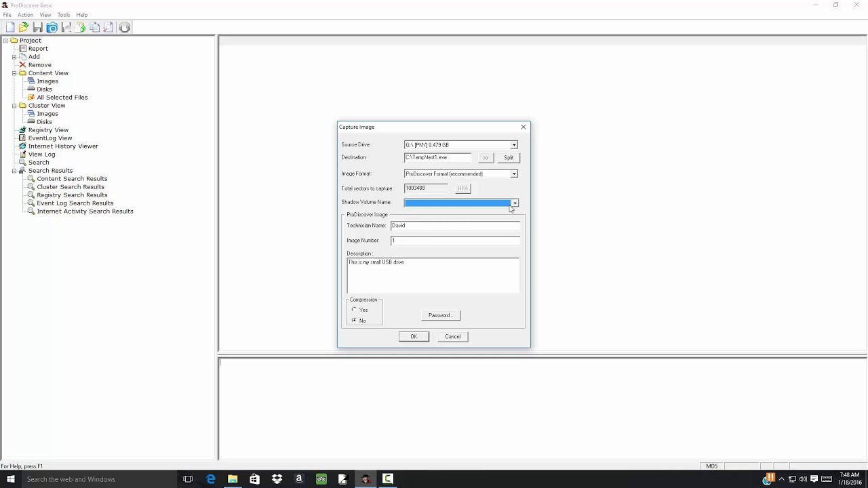868x488 pixels.
Task: Open the Source Drive dropdown
Action: pos(514,145)
